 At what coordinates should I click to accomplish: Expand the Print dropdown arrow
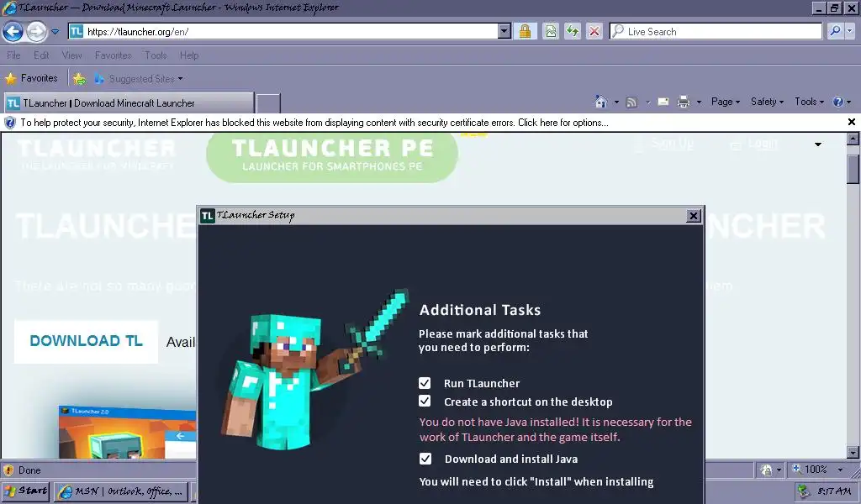pos(699,102)
